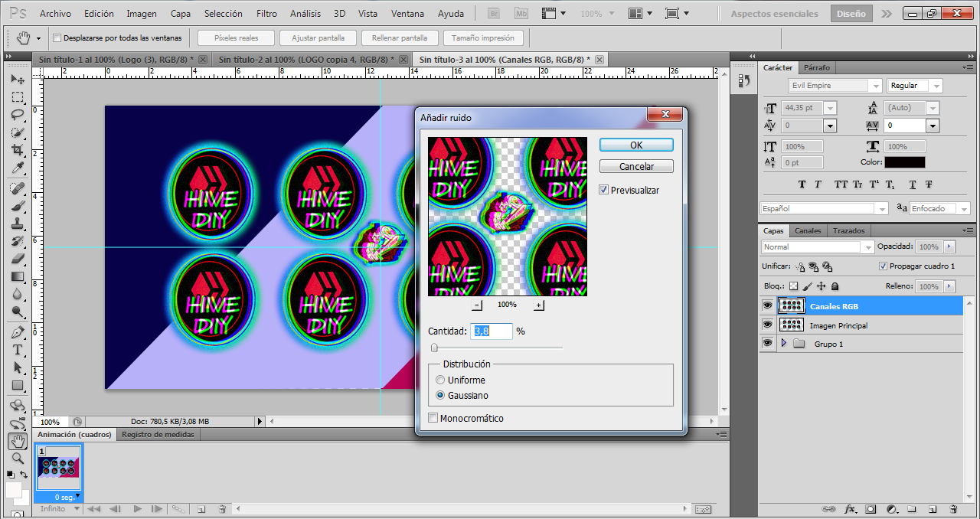
Task: Zoom out the noise preview
Action: [477, 305]
